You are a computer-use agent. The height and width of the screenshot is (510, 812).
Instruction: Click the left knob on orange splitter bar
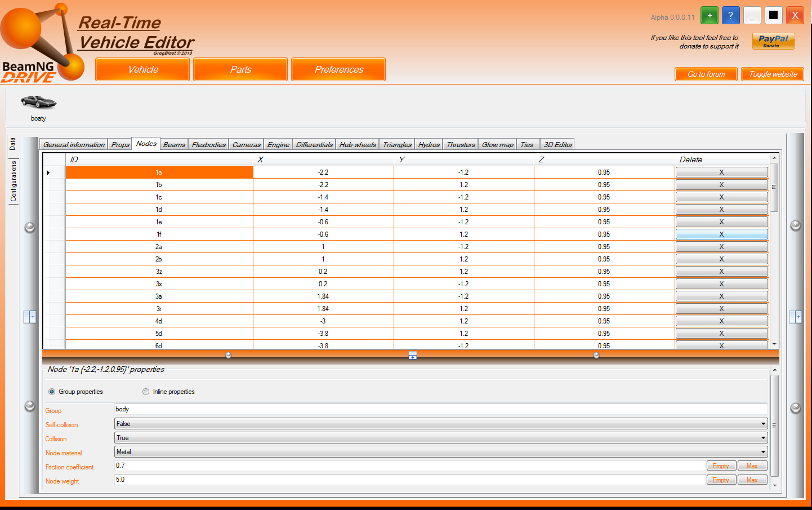coord(228,355)
